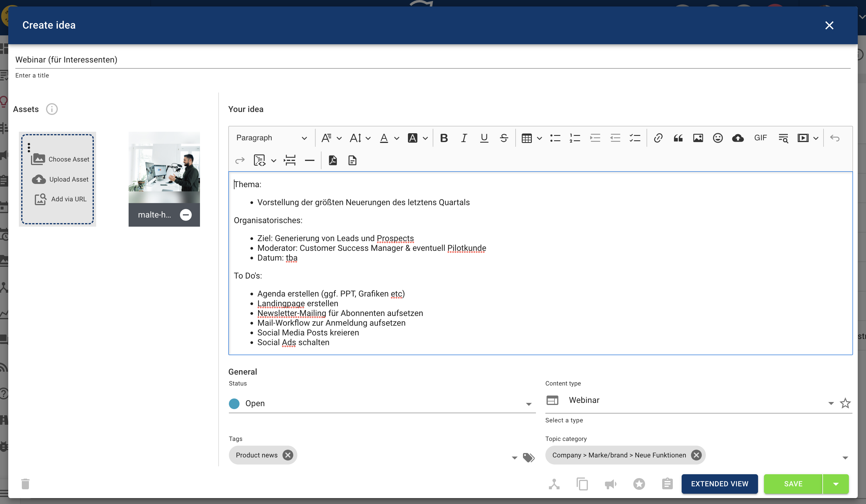Click the cloud upload toolbar icon
The width and height of the screenshot is (866, 504).
click(738, 138)
